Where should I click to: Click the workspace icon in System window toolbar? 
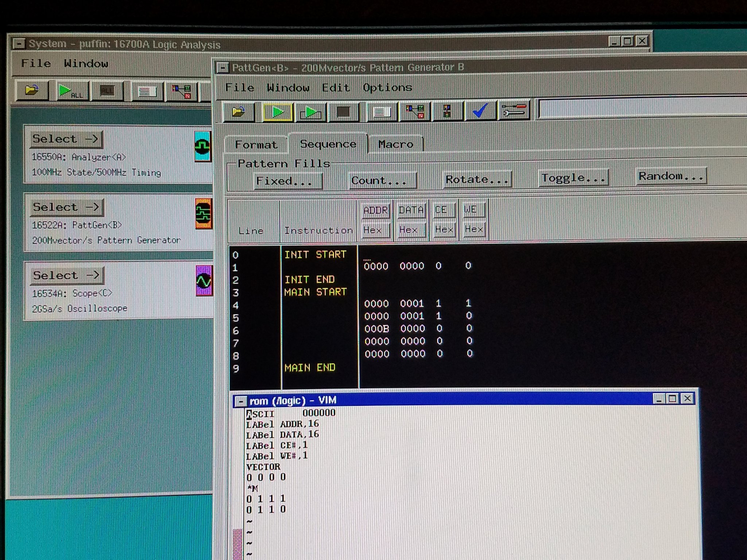(181, 92)
